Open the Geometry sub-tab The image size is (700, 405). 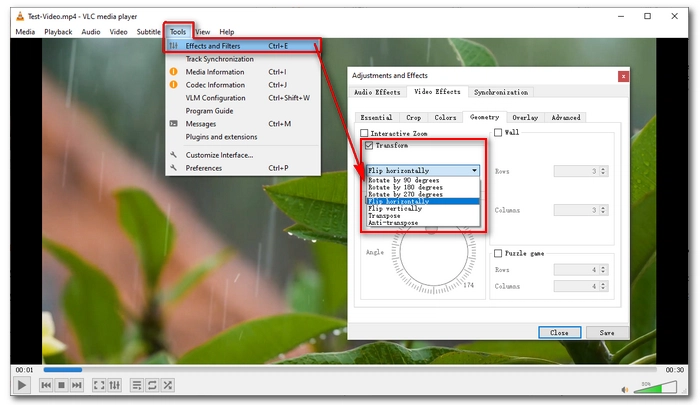tap(484, 117)
